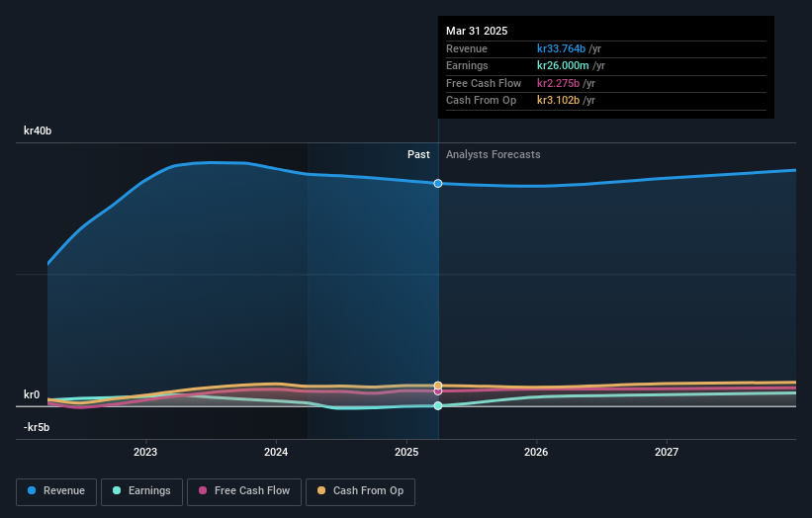Click the Earnings row label in tooltip
Viewport: 812px width, 518px height.
pos(467,65)
